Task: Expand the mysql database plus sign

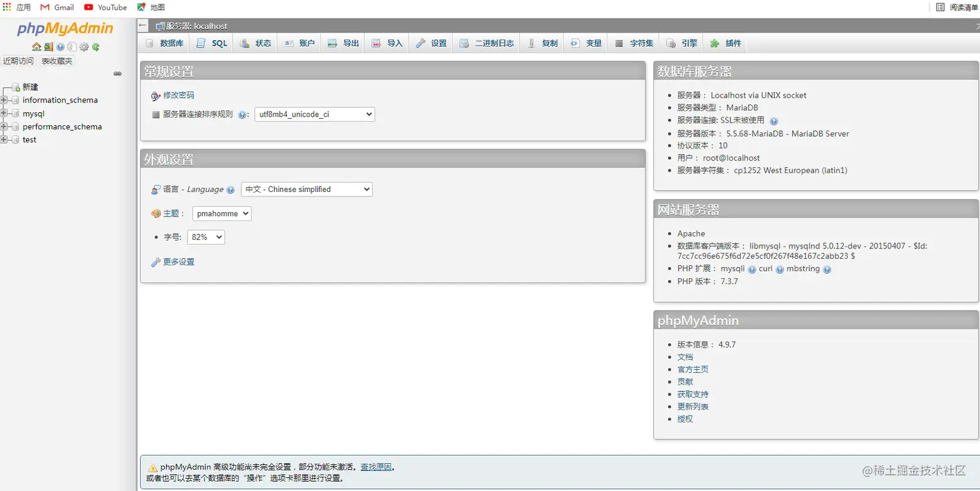Action: [x=5, y=114]
